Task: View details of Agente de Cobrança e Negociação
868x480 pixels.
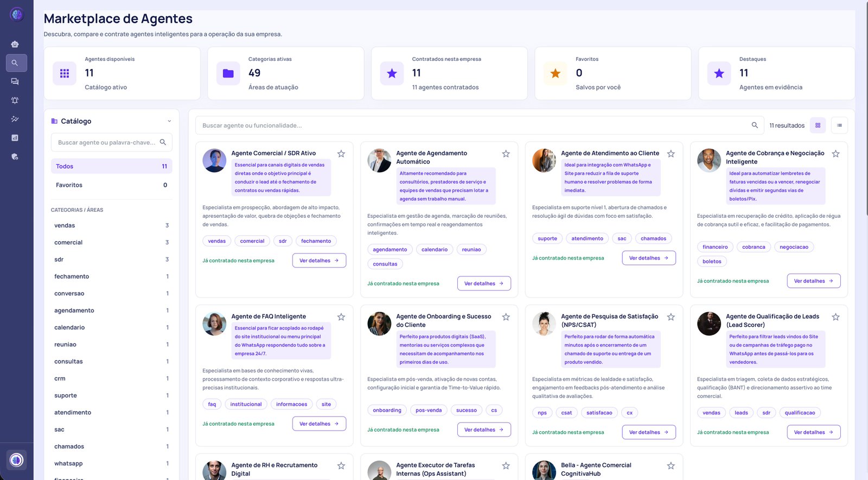Action: point(814,281)
